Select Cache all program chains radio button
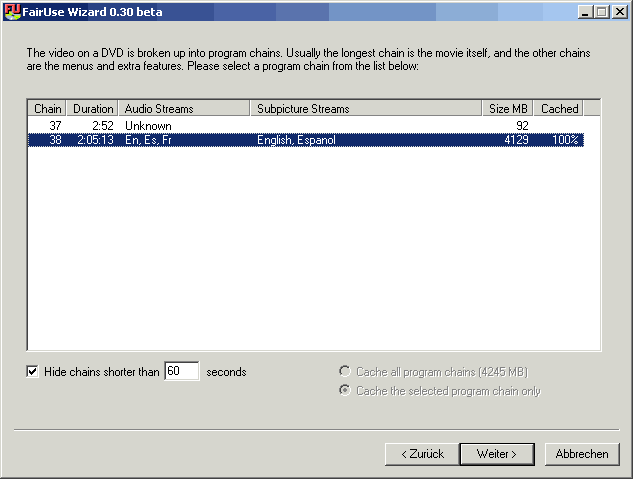 (345, 371)
